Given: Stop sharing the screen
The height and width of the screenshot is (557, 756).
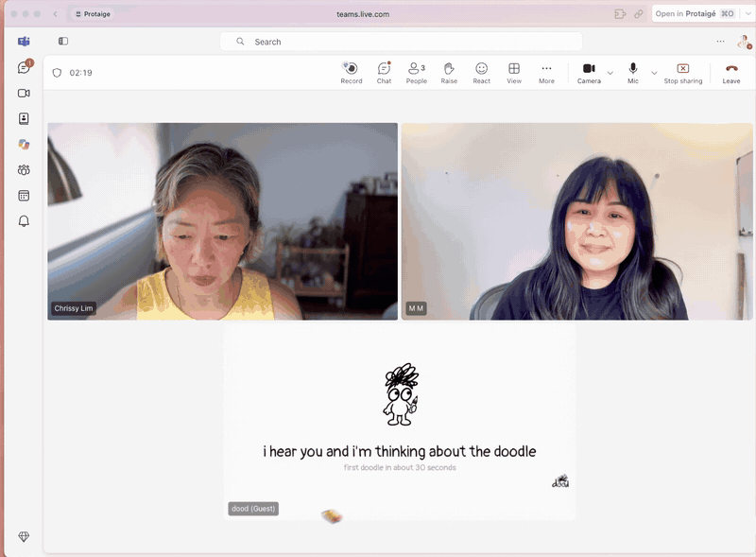Looking at the screenshot, I should click(682, 73).
